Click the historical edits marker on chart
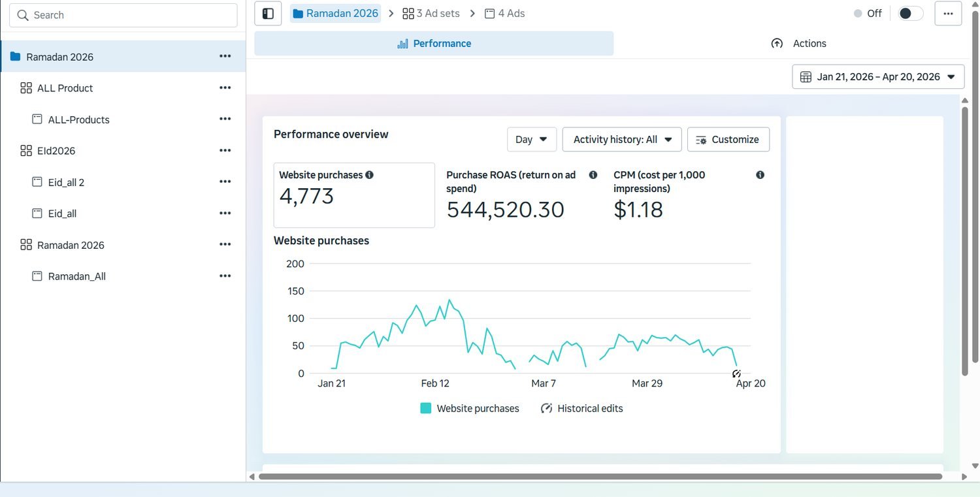The width and height of the screenshot is (980, 497). [x=736, y=374]
